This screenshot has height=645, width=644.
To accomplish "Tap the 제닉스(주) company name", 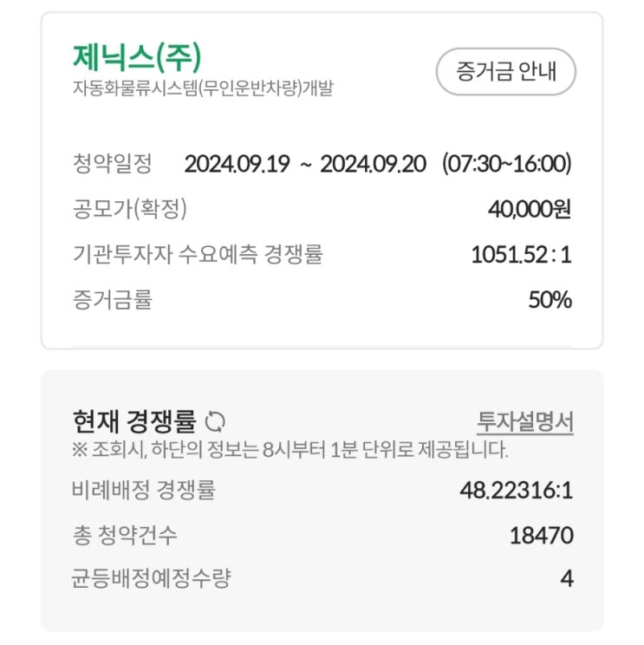I will click(x=137, y=57).
